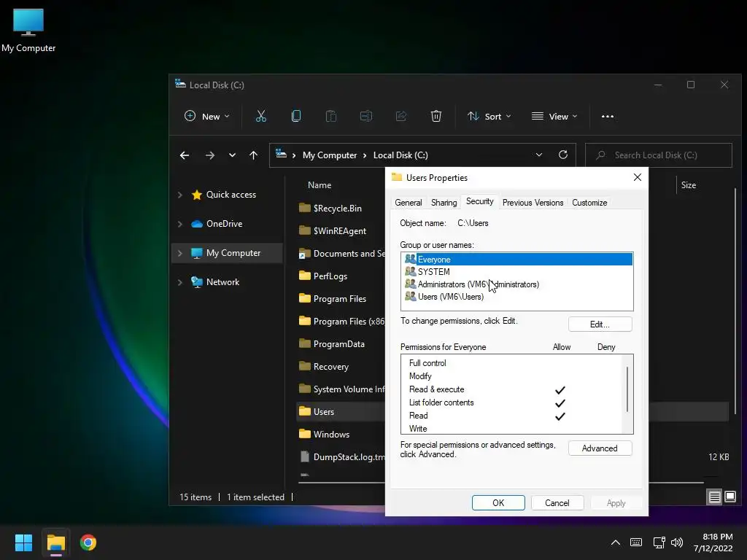The height and width of the screenshot is (560, 747).
Task: Click the permissions list scrollbar
Action: tap(627, 389)
